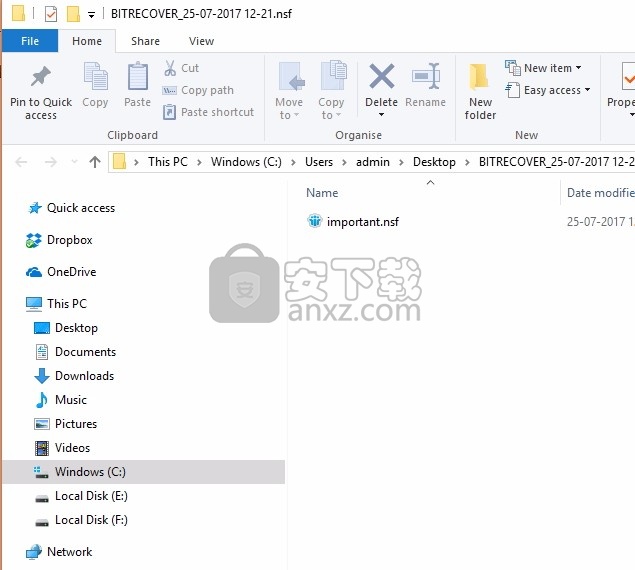Open the Move to dropdown arrow

coord(296,115)
